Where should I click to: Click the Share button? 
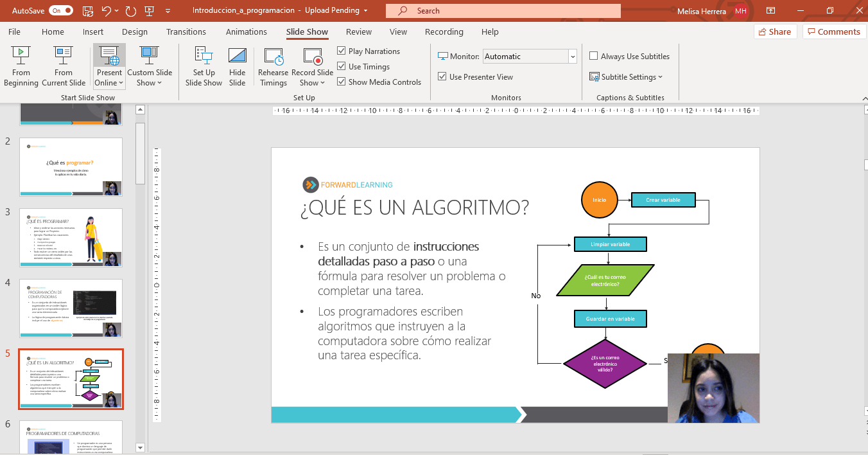[775, 31]
